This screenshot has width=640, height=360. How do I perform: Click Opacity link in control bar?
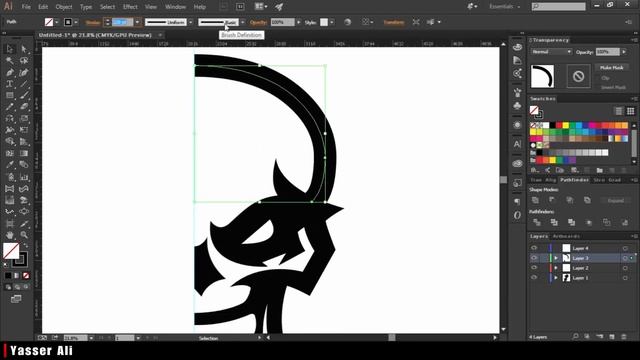pos(258,22)
